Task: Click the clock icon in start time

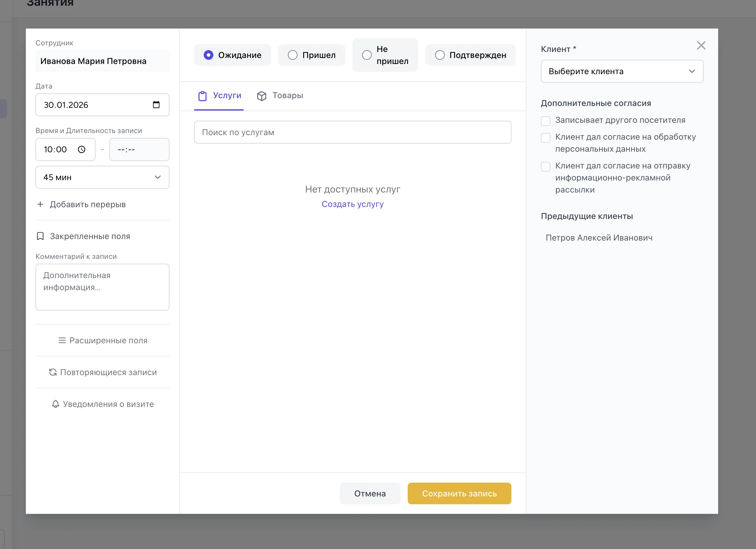Action: pyautogui.click(x=82, y=150)
